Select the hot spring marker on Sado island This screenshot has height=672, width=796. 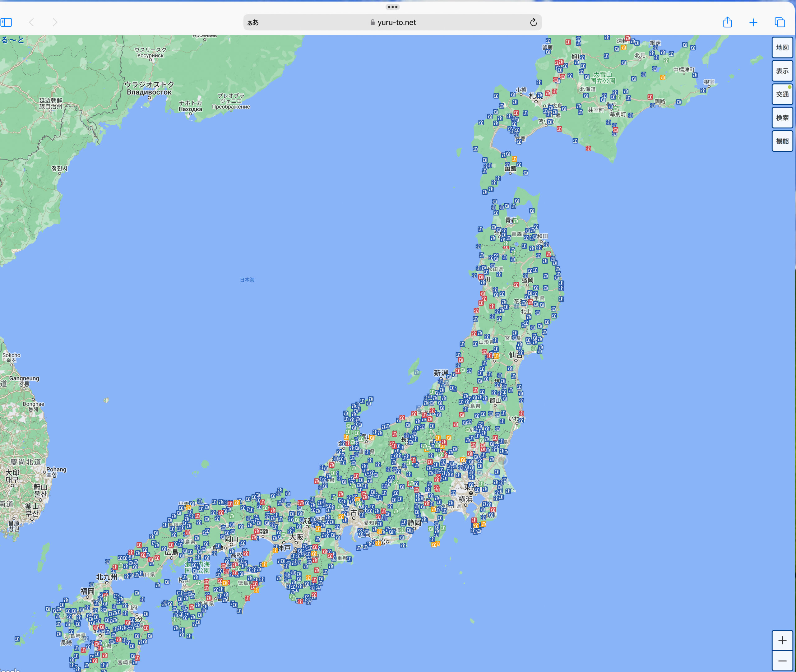tap(417, 372)
